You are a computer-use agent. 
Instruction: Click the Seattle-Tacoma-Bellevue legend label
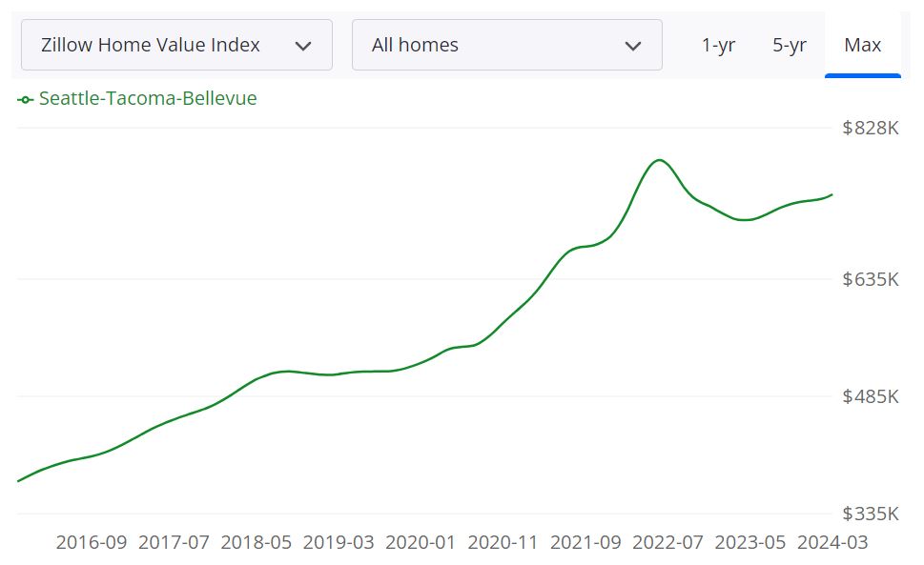pyautogui.click(x=148, y=98)
